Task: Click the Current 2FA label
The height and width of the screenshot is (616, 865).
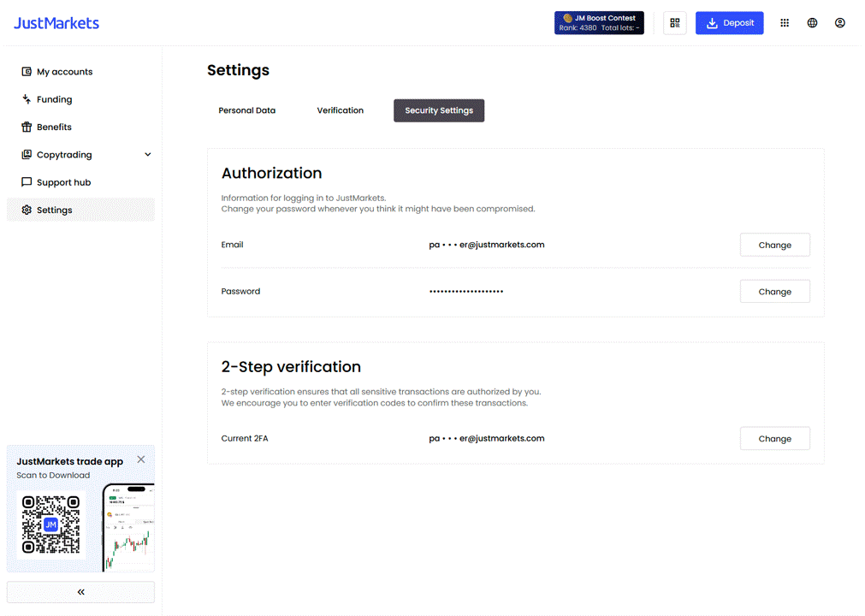Action: [x=245, y=438]
